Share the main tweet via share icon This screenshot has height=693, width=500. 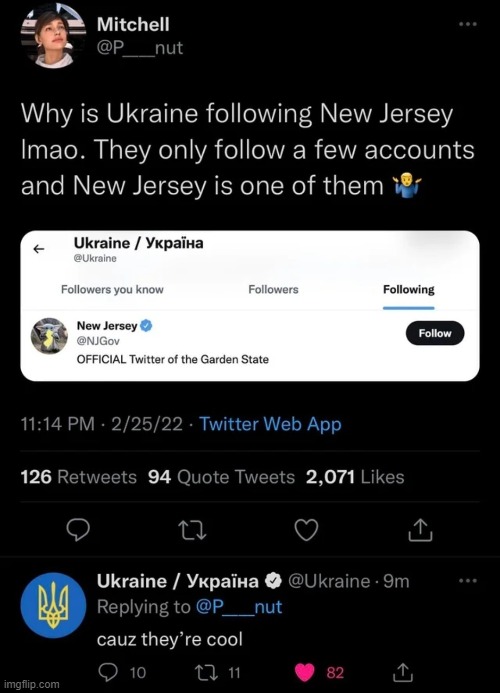420,530
